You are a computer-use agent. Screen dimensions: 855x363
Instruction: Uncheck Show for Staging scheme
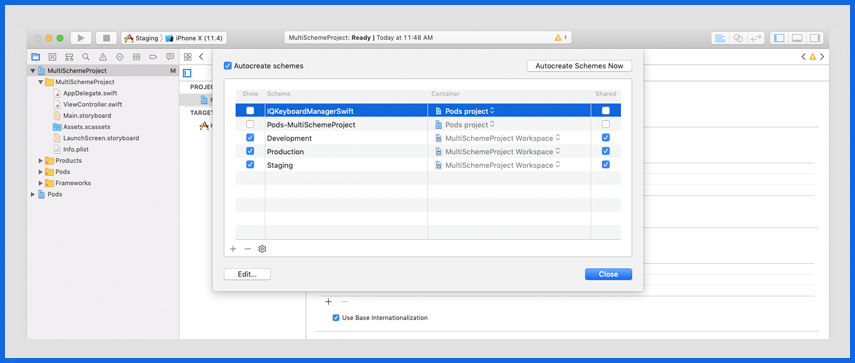coord(250,165)
